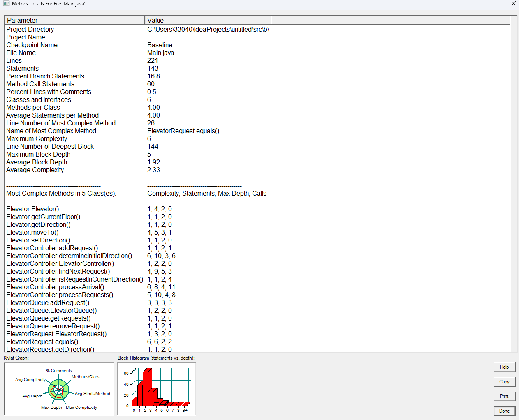Click the 1.92 average depth value

(153, 162)
